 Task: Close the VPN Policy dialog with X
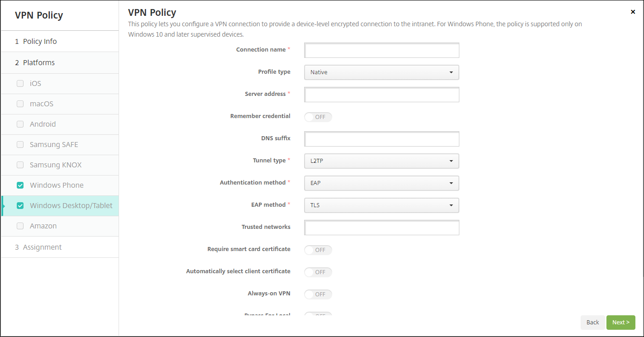click(x=633, y=12)
